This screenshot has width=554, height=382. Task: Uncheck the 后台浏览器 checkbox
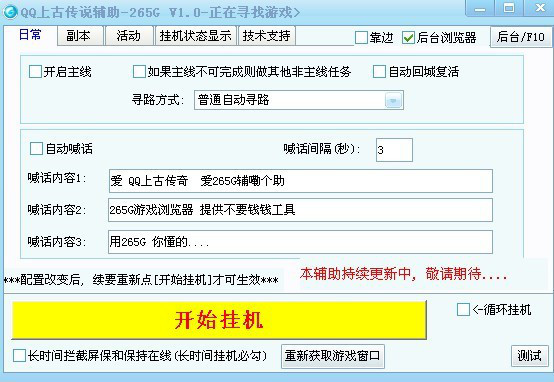(408, 37)
